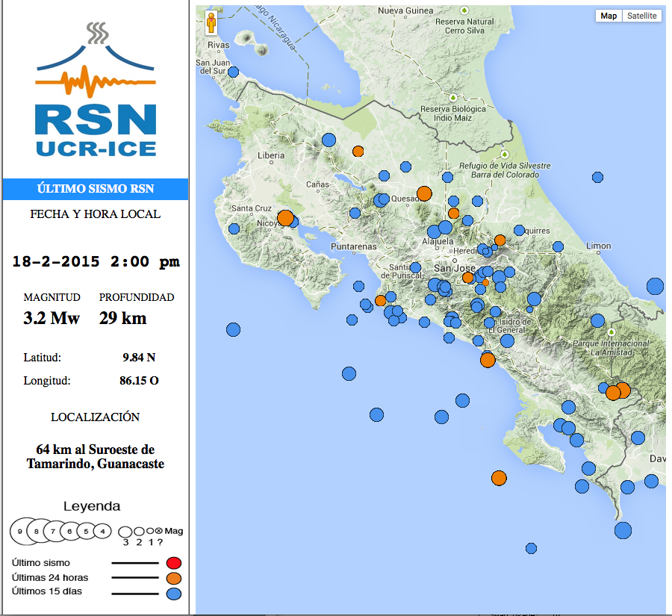Image resolution: width=672 pixels, height=616 pixels.
Task: Click the Street View pegman icon
Action: pyautogui.click(x=211, y=23)
